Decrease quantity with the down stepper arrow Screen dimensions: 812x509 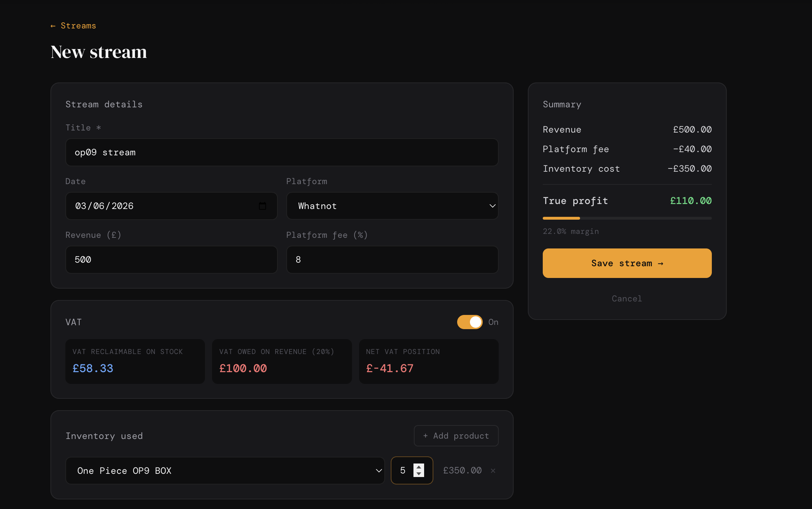(419, 474)
